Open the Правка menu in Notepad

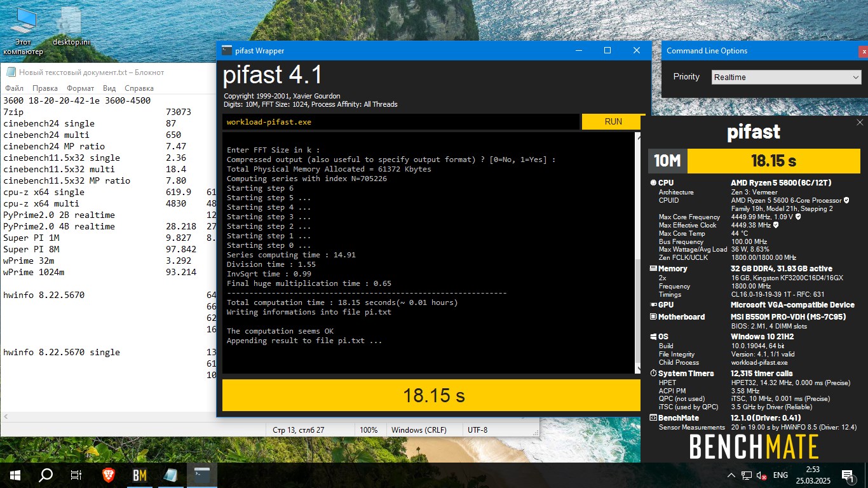point(45,88)
